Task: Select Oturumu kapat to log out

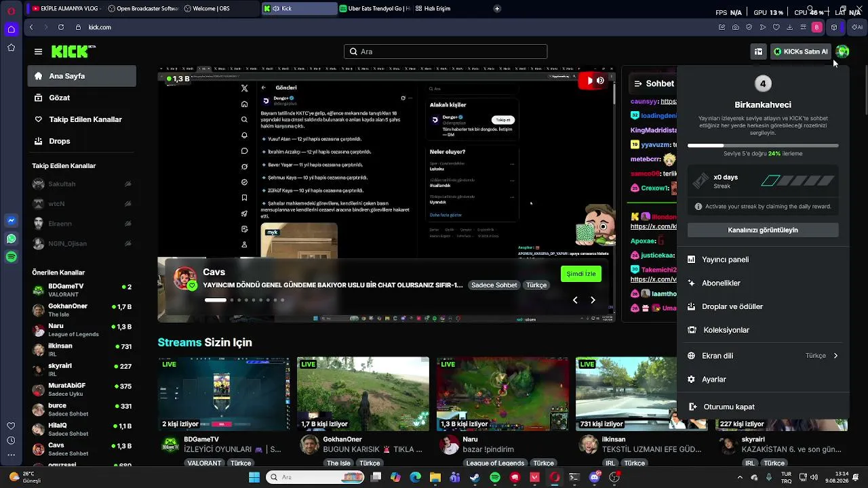Action: click(x=763, y=407)
